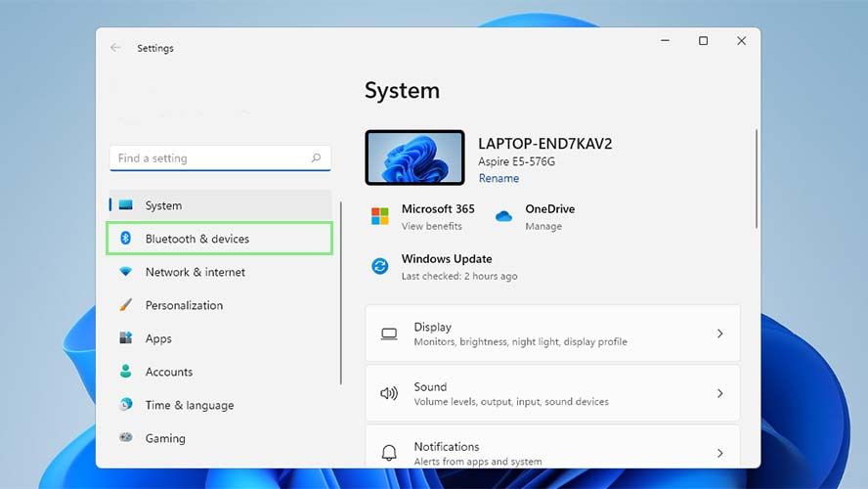Click the Notifications bell icon
Viewport: 868px width, 489px height.
coord(389,453)
